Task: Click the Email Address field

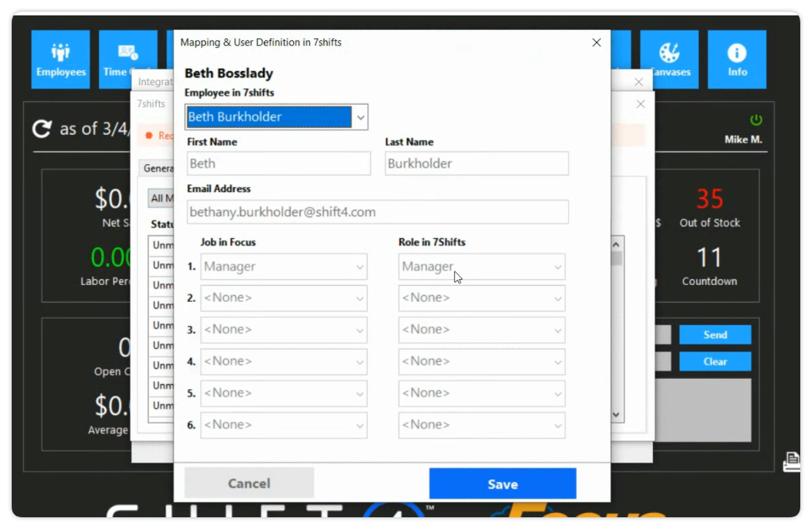Action: click(x=377, y=212)
